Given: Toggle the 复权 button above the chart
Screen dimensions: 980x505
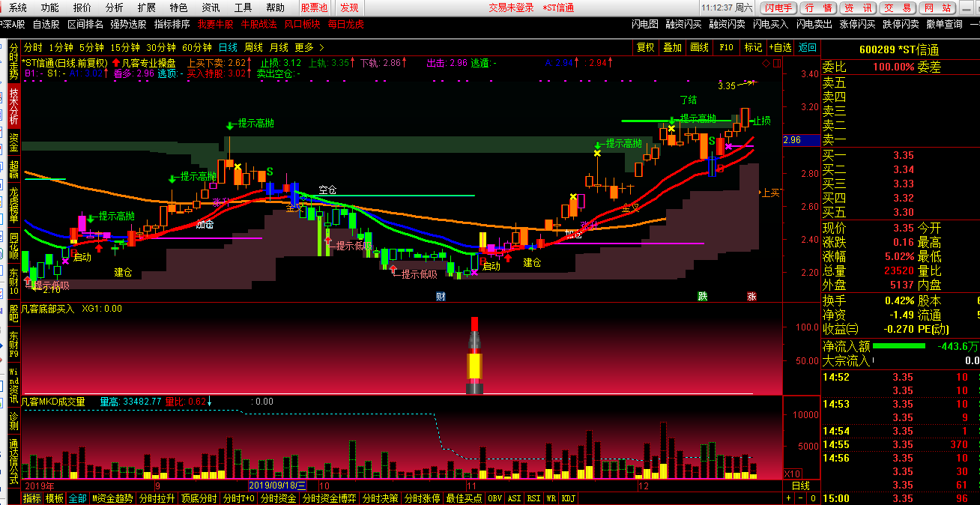Looking at the screenshot, I should (x=646, y=47).
